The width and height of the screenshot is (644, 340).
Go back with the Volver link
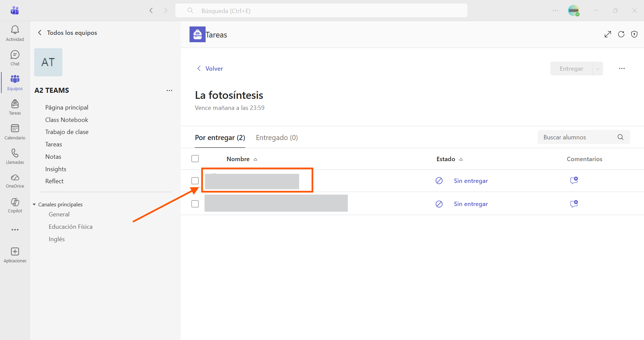coord(210,68)
